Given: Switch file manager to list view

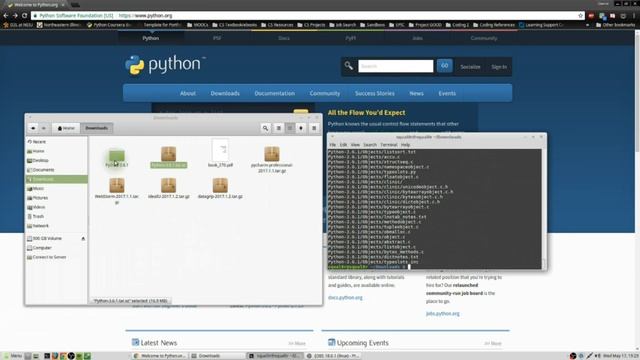Looking at the screenshot, I should 279,128.
